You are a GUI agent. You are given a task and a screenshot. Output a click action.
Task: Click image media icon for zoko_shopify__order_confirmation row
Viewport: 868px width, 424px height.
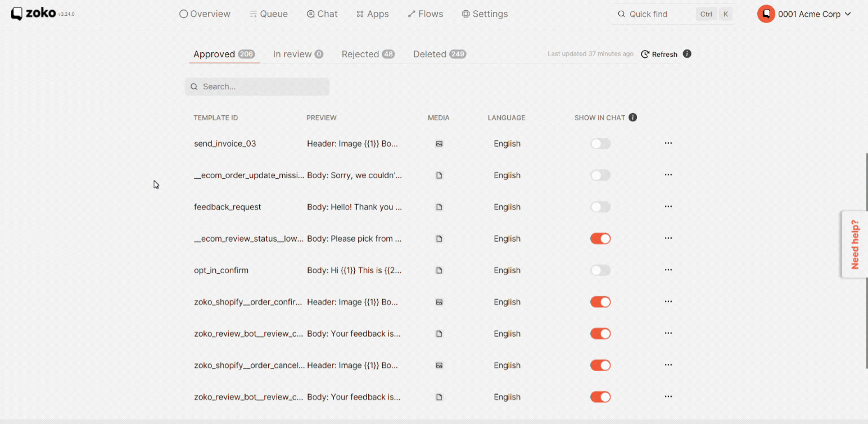pos(439,302)
